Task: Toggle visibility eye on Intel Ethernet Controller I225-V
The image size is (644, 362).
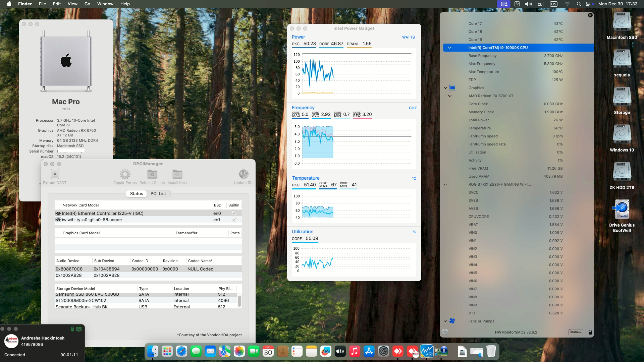Action: point(58,213)
